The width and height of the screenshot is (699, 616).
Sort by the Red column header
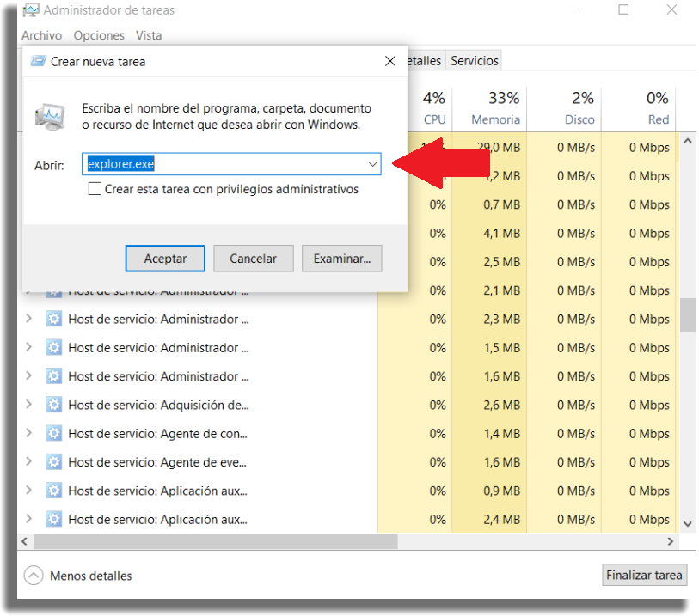pos(638,108)
